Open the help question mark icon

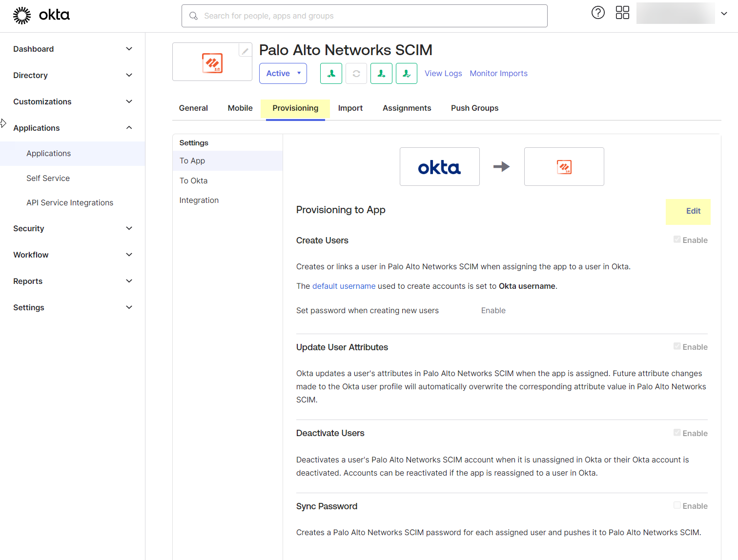coord(598,13)
